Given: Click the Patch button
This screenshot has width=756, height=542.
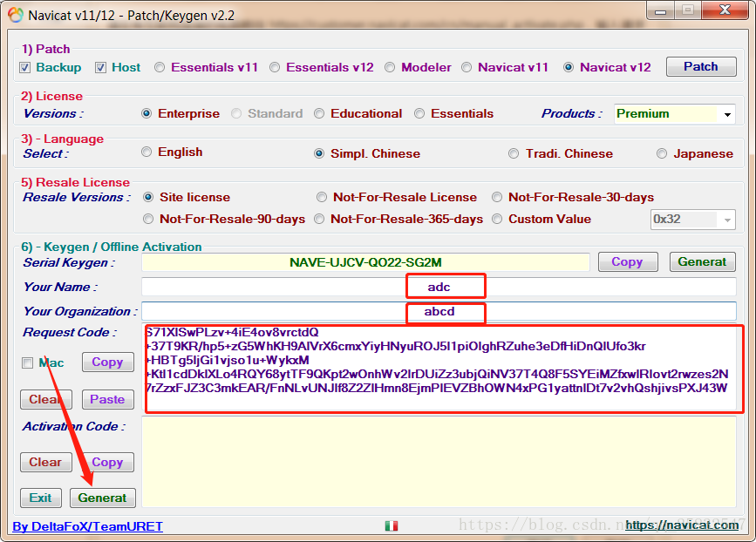Looking at the screenshot, I should [x=701, y=66].
